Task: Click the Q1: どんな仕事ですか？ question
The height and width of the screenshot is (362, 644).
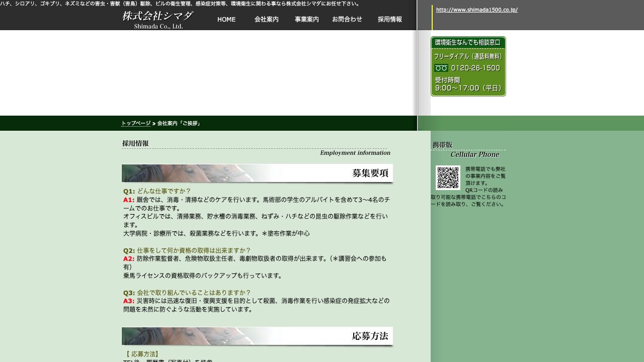Action: [x=157, y=191]
